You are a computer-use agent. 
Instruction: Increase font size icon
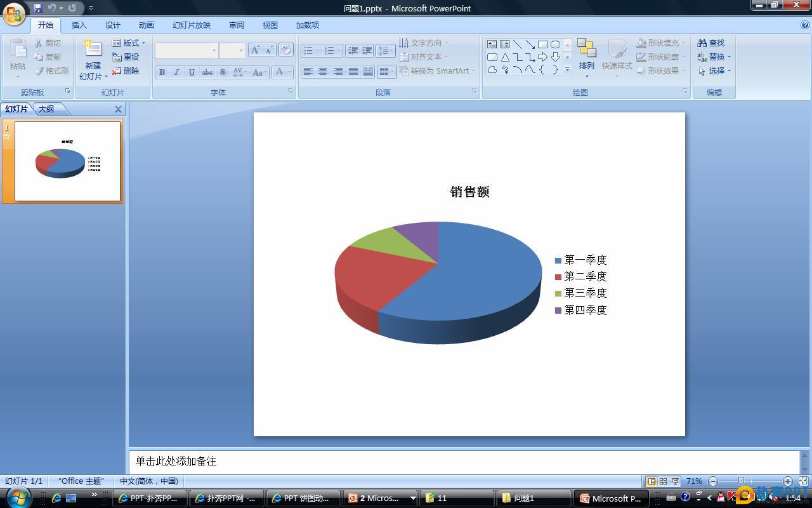pos(255,50)
